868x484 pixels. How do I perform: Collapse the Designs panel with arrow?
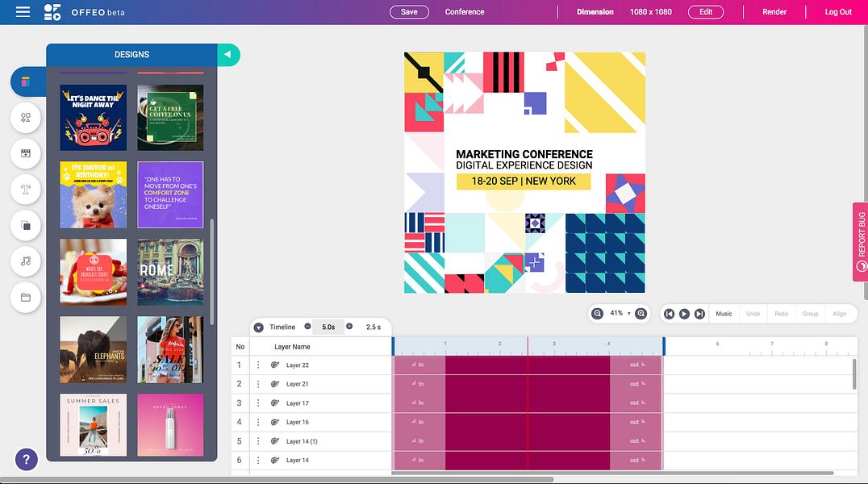pyautogui.click(x=228, y=54)
